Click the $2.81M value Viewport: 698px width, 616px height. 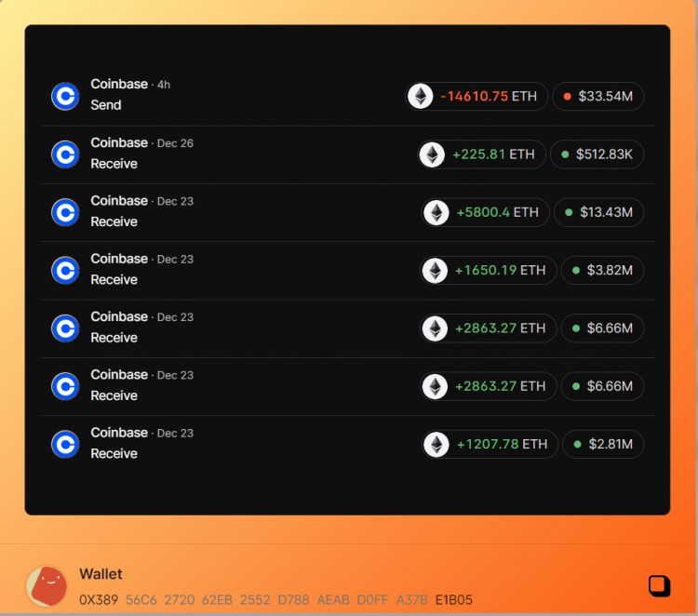point(611,444)
